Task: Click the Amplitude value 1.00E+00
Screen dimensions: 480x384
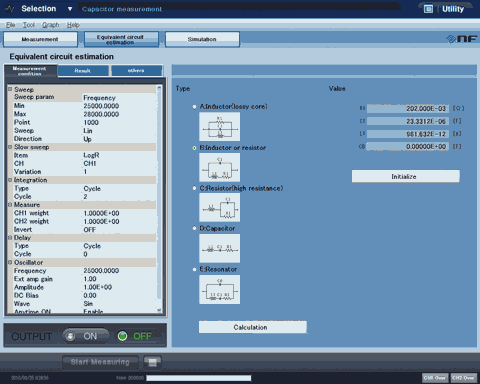Action: click(x=98, y=287)
